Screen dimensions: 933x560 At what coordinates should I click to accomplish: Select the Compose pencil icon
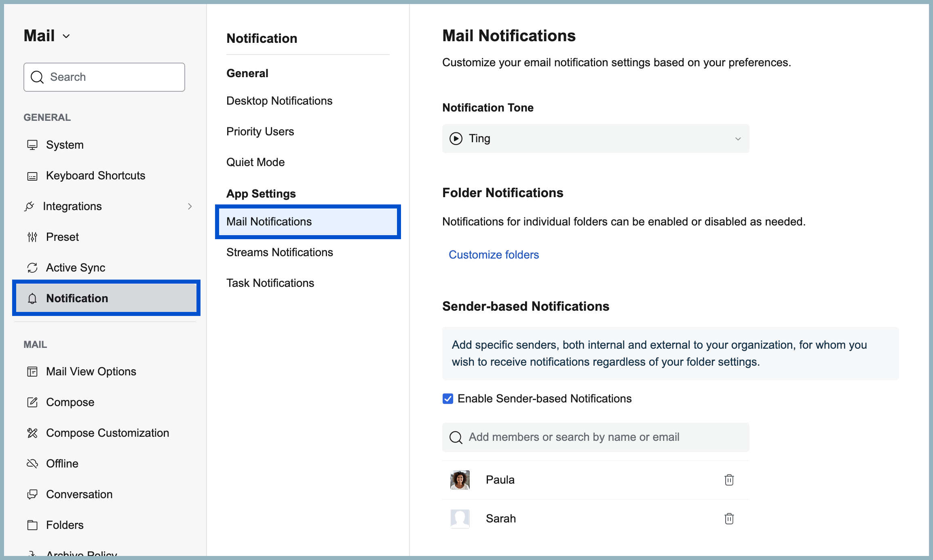point(32,402)
